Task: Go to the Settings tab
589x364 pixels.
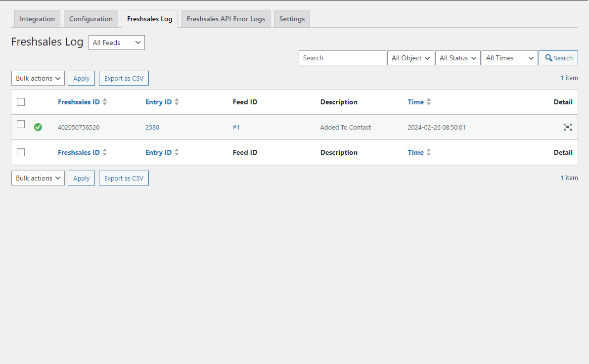Action: coord(292,19)
